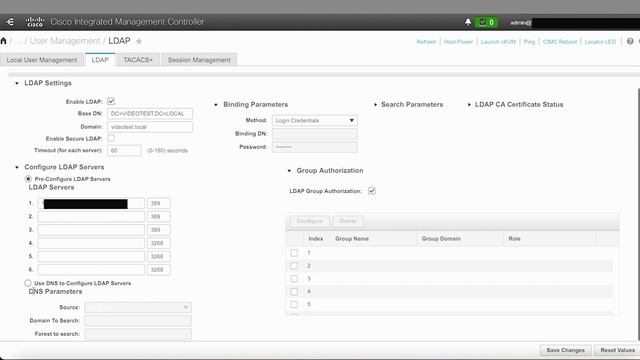Expand LDAP CA Certificate Status section
The image size is (640, 360).
tap(469, 105)
